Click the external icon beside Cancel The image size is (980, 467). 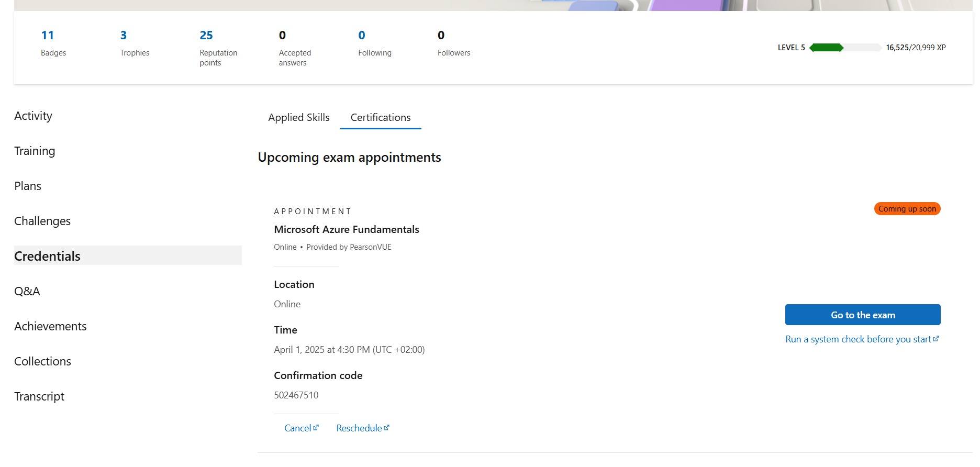click(x=316, y=428)
